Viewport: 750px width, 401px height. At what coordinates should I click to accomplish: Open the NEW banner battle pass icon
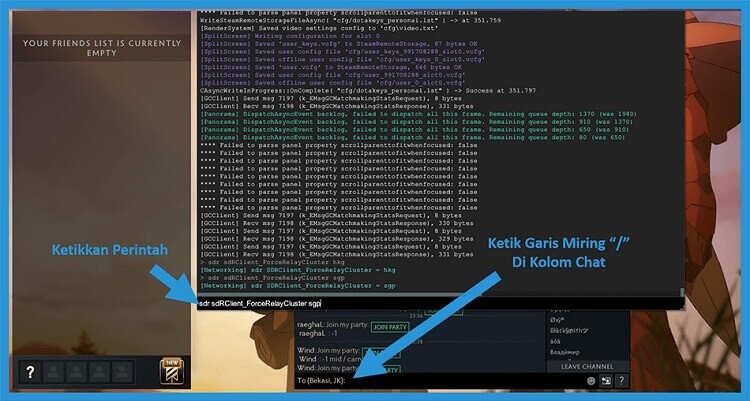172,371
